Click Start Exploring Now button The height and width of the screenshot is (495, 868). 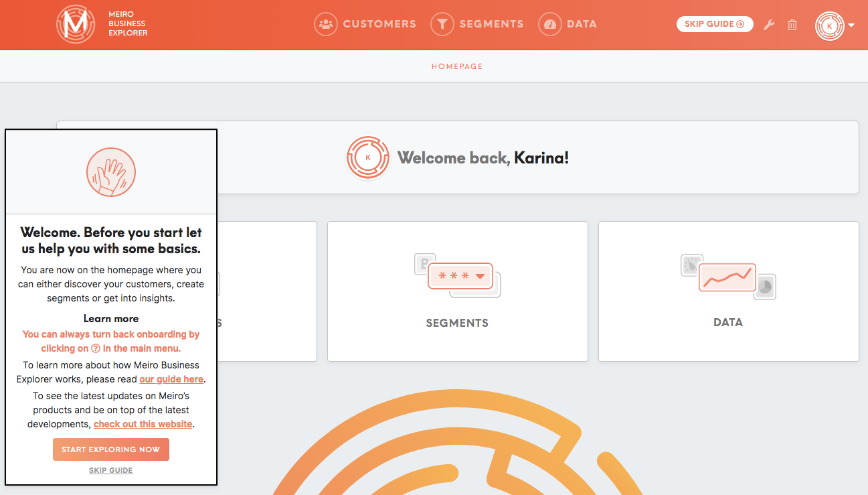pyautogui.click(x=111, y=449)
